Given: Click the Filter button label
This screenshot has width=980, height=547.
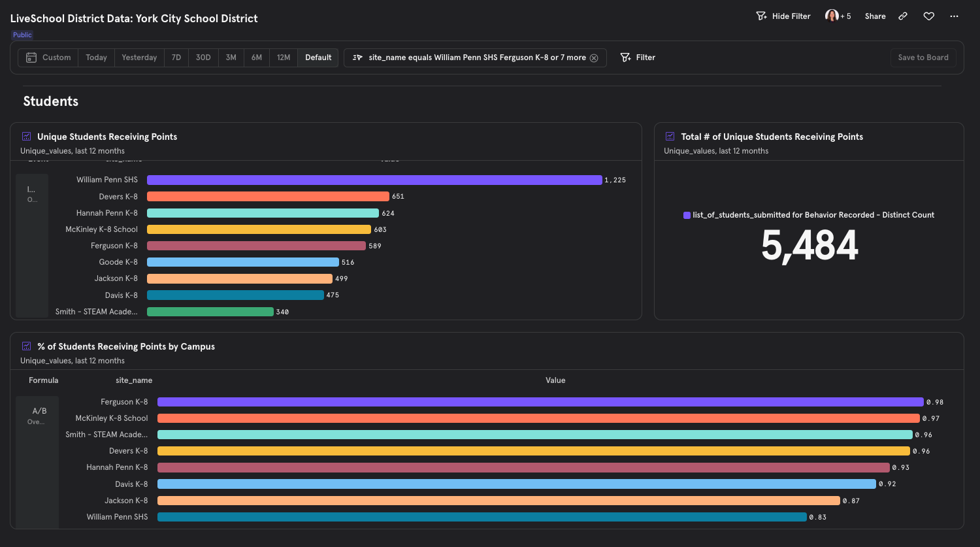Looking at the screenshot, I should pyautogui.click(x=645, y=58).
